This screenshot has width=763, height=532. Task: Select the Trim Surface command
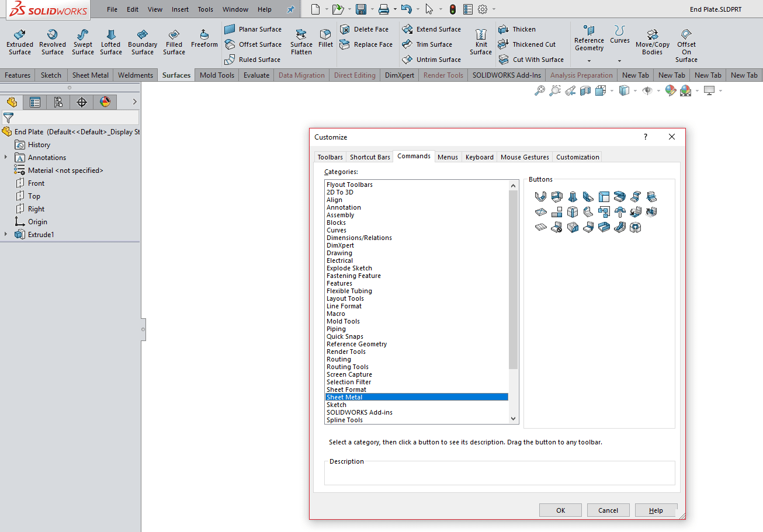tap(427, 44)
